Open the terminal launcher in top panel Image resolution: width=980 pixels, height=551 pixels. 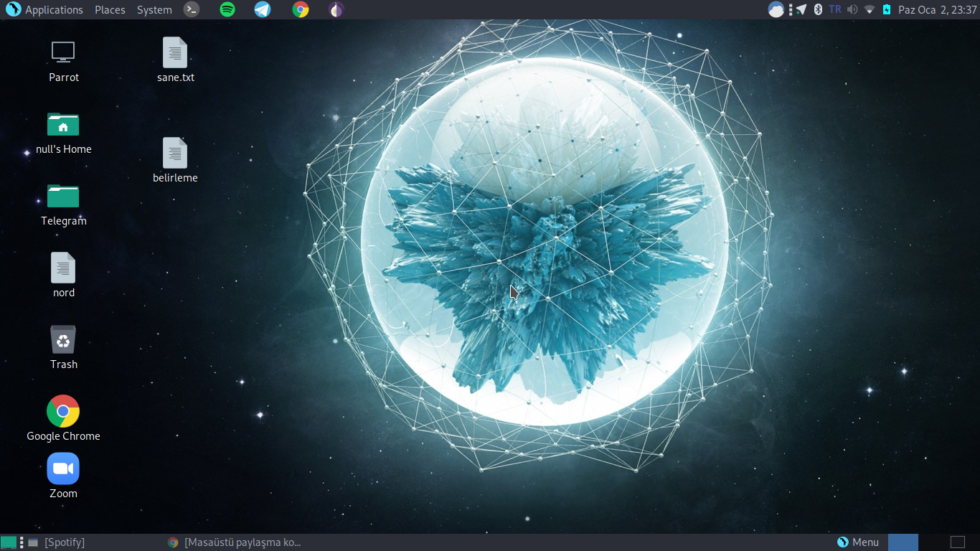coord(192,9)
